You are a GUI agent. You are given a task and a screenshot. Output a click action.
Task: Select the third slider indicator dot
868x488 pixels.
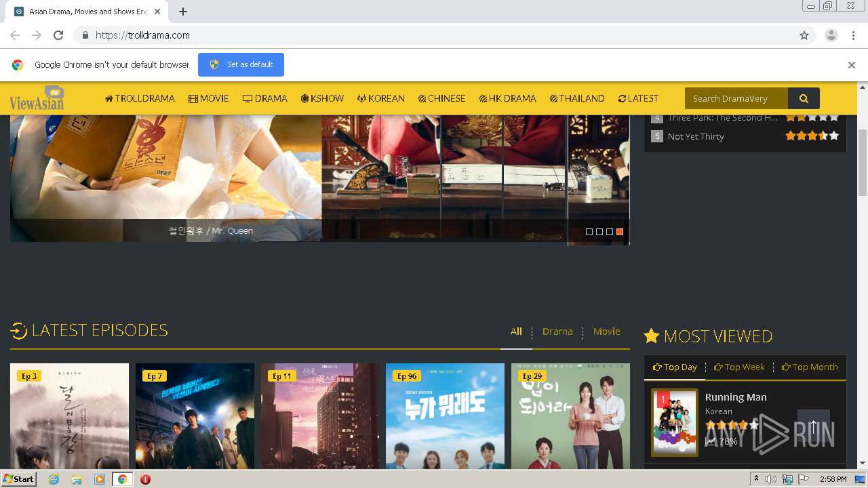[610, 232]
